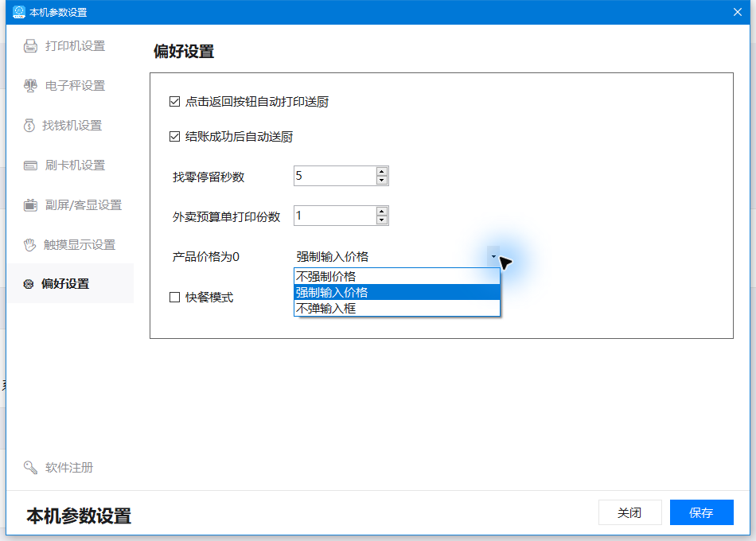Screen dimensions: 756x541
Task: Open 打印机设置 section
Action: click(70, 46)
